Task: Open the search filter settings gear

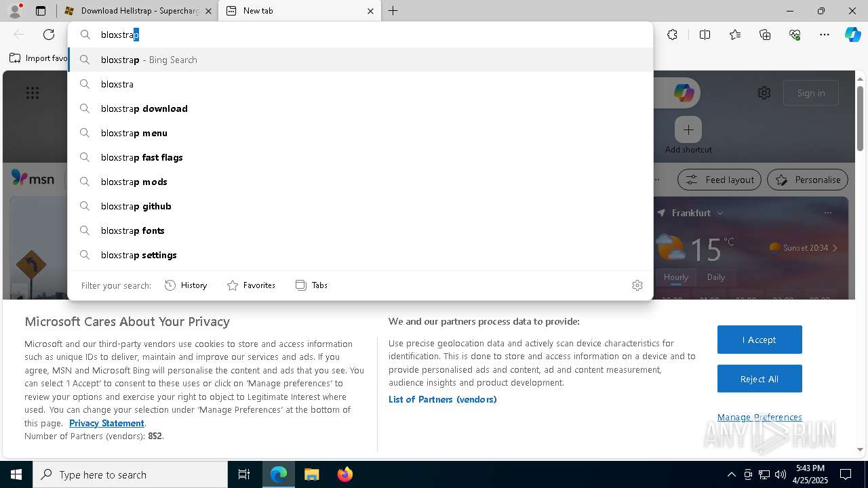Action: pyautogui.click(x=637, y=285)
